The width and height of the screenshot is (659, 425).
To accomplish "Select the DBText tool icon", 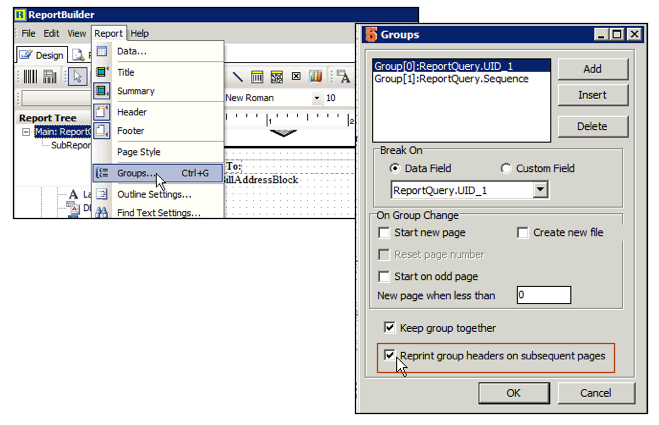I will pyautogui.click(x=343, y=77).
